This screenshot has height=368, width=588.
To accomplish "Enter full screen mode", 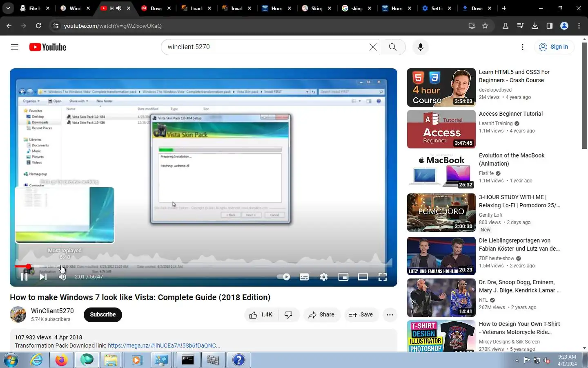I will (383, 277).
